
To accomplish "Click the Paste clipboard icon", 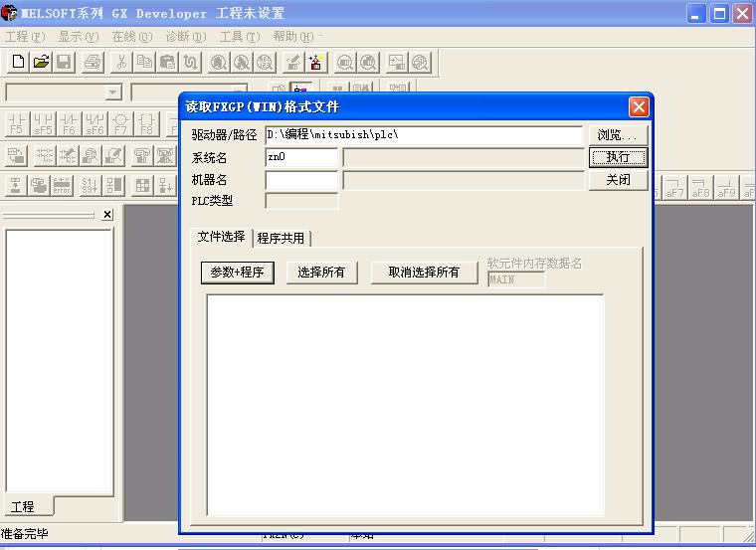I will pos(168,62).
